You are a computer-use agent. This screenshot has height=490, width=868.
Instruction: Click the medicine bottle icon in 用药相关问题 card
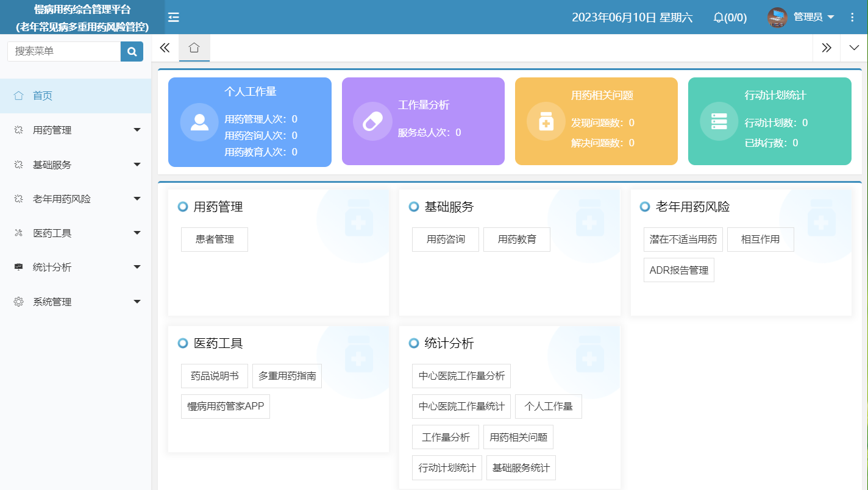pos(546,121)
